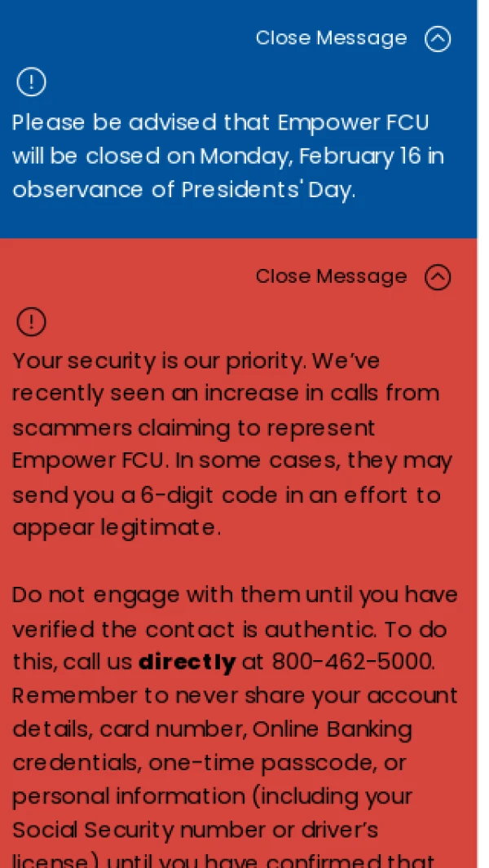Click the bold word "directly"
The width and height of the screenshot is (489, 868).
(x=187, y=662)
